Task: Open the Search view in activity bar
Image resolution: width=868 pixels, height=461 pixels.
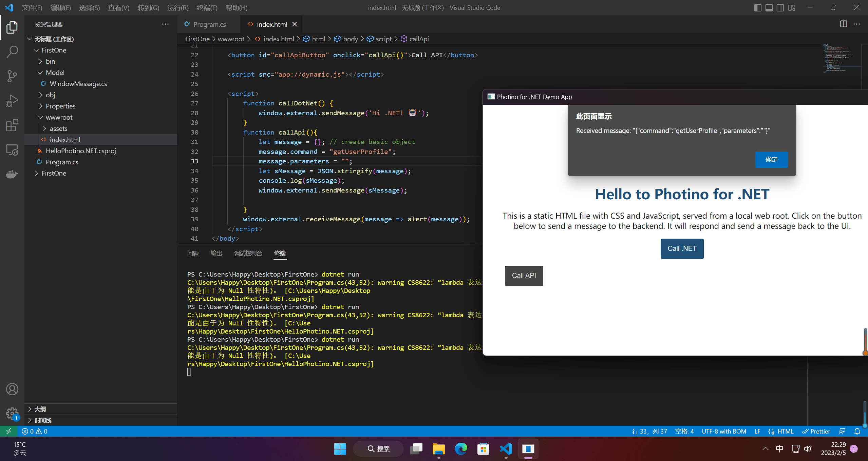Action: point(12,52)
